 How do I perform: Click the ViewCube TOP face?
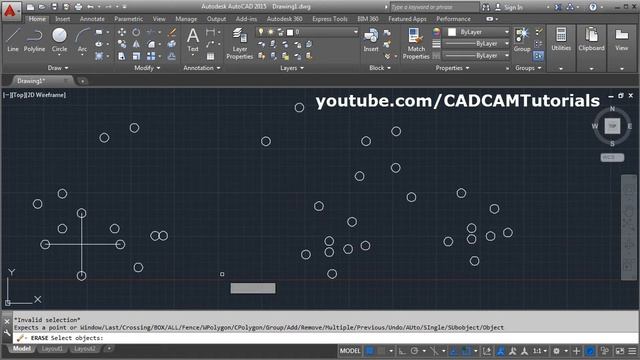pyautogui.click(x=612, y=126)
